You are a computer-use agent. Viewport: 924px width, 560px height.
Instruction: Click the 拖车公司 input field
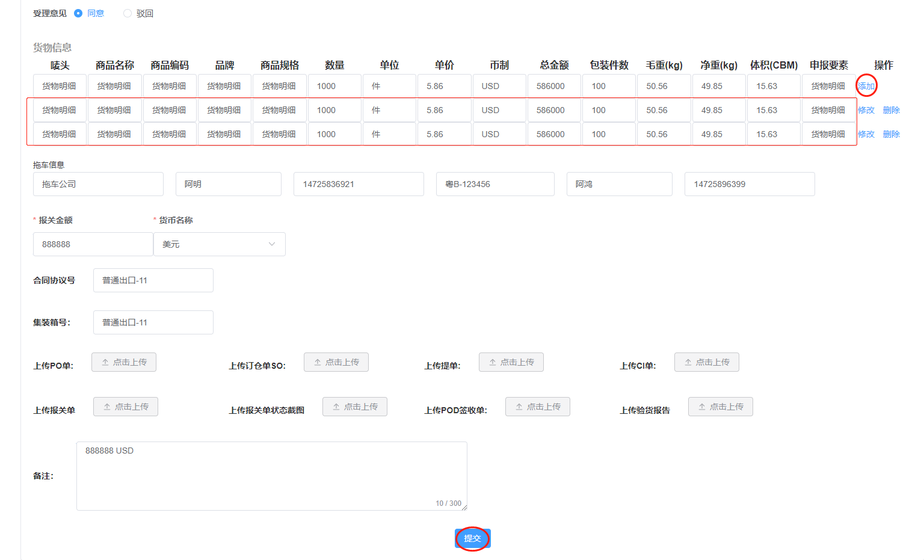pyautogui.click(x=98, y=184)
